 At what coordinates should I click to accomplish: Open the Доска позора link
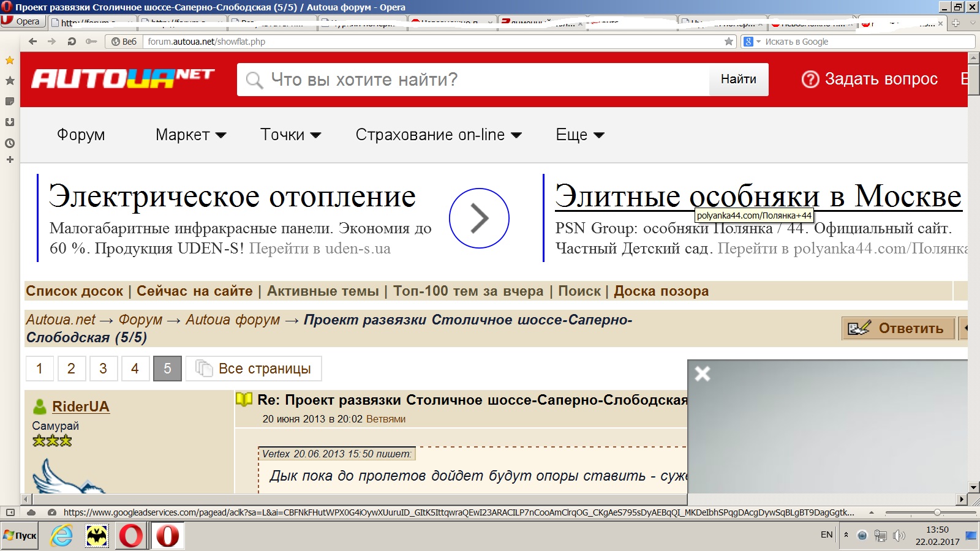(x=661, y=291)
